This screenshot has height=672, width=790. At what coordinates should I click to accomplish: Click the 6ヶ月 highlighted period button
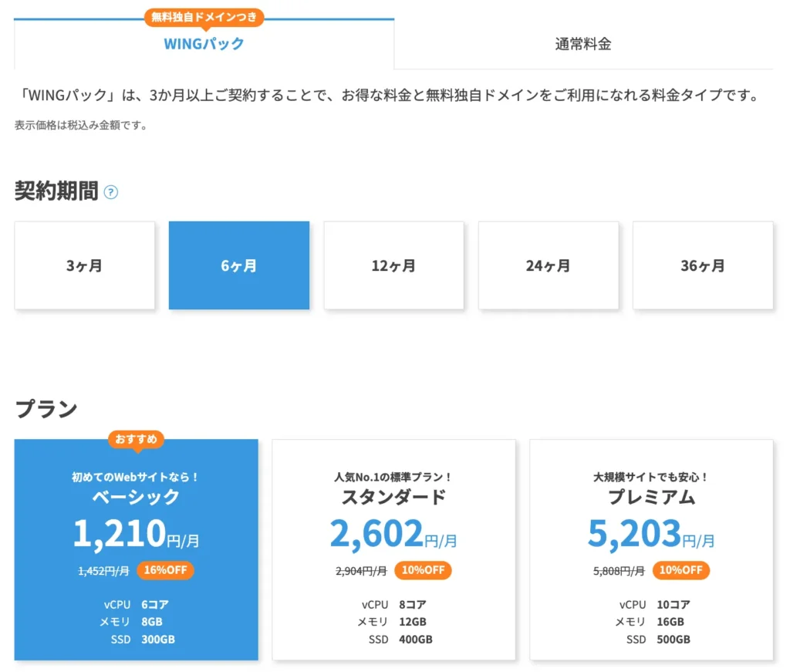pos(239,265)
